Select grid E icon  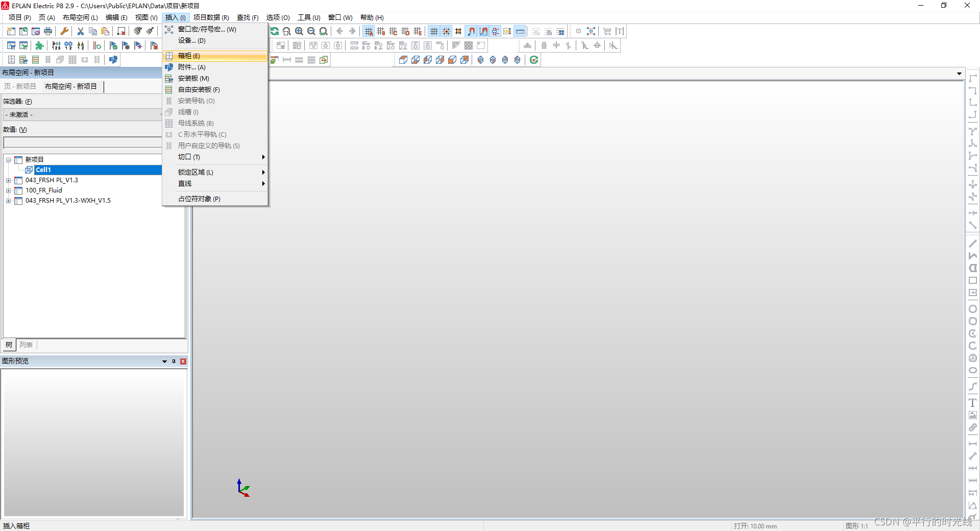[x=418, y=31]
